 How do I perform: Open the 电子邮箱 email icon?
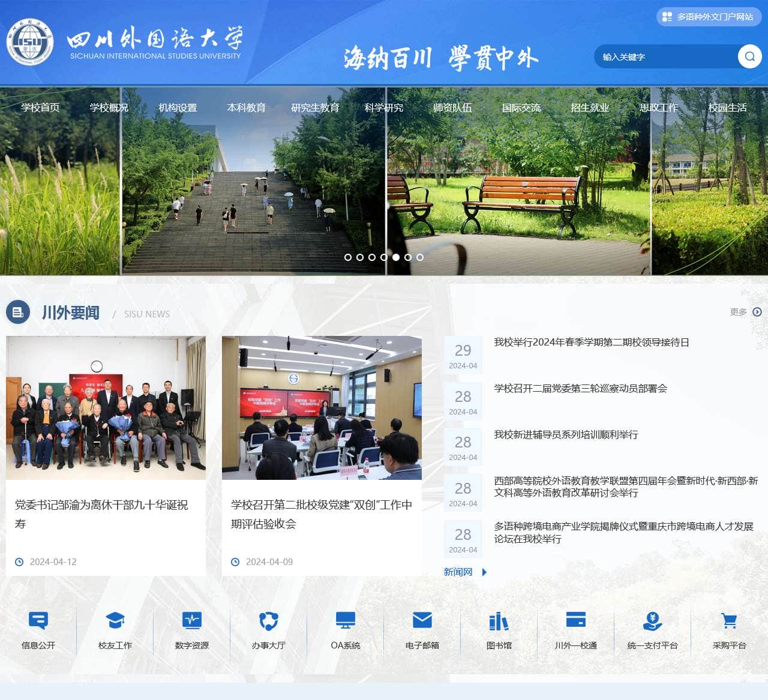pyautogui.click(x=422, y=621)
